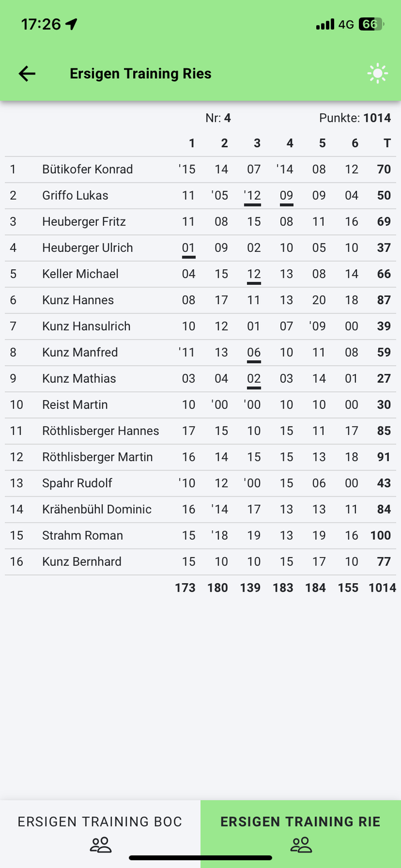401x868 pixels.
Task: Select the Ersigen Training Rie tab
Action: tap(300, 834)
